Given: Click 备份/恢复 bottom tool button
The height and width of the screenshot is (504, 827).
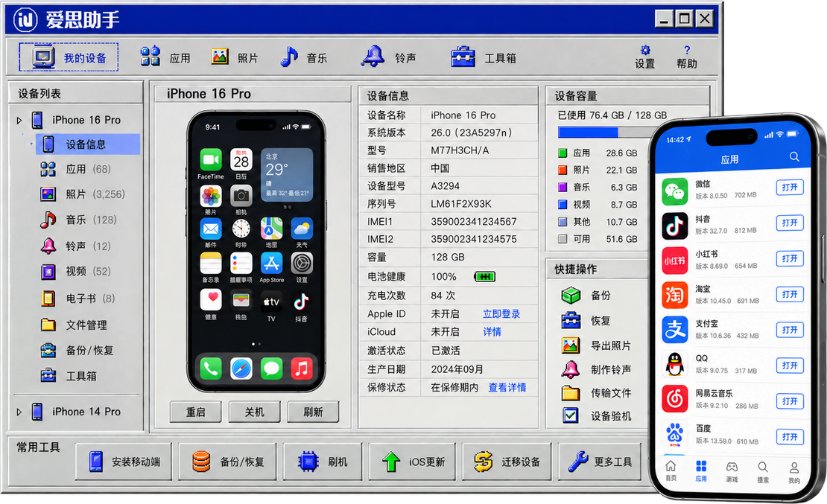Looking at the screenshot, I should [x=226, y=462].
